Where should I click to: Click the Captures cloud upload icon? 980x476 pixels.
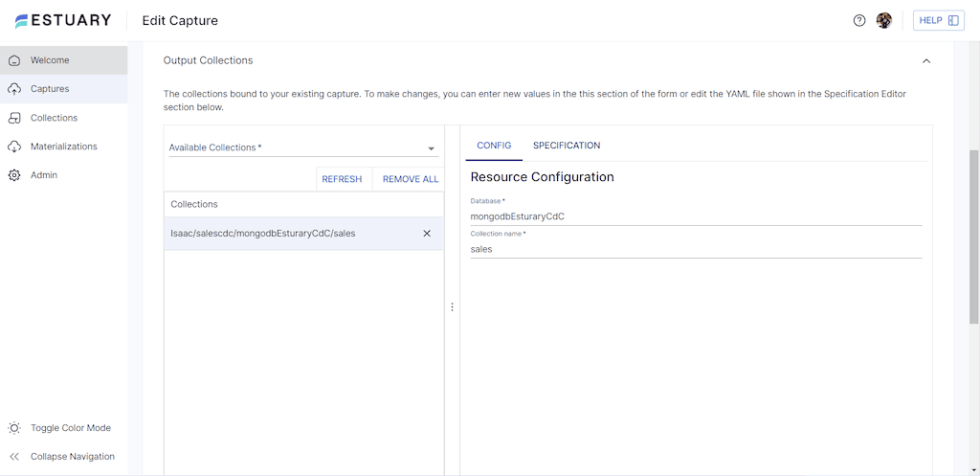tap(14, 89)
